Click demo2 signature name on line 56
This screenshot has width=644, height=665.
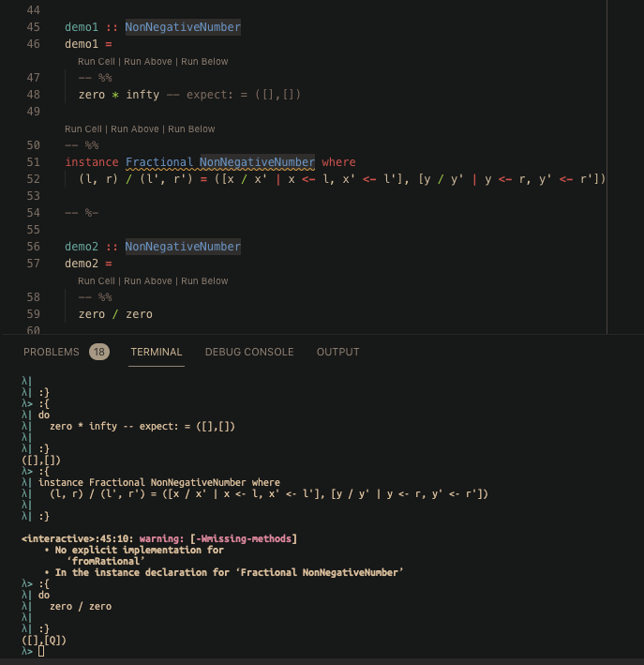[82, 247]
